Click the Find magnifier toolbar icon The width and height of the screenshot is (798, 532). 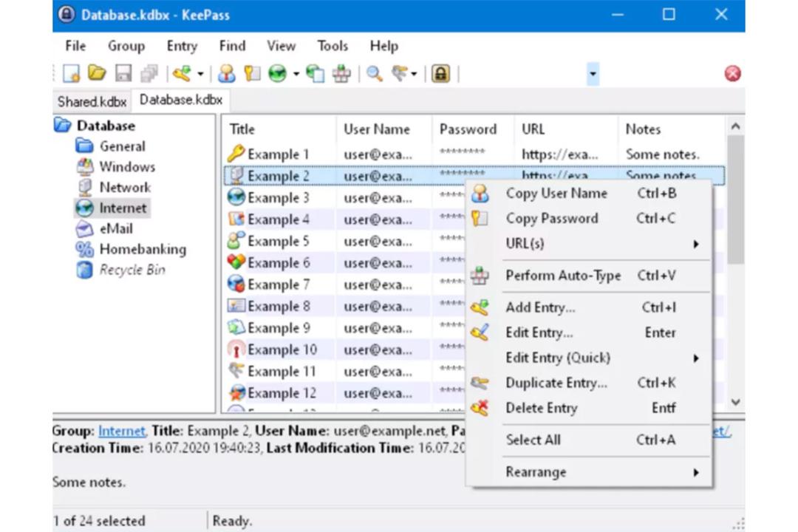[375, 74]
